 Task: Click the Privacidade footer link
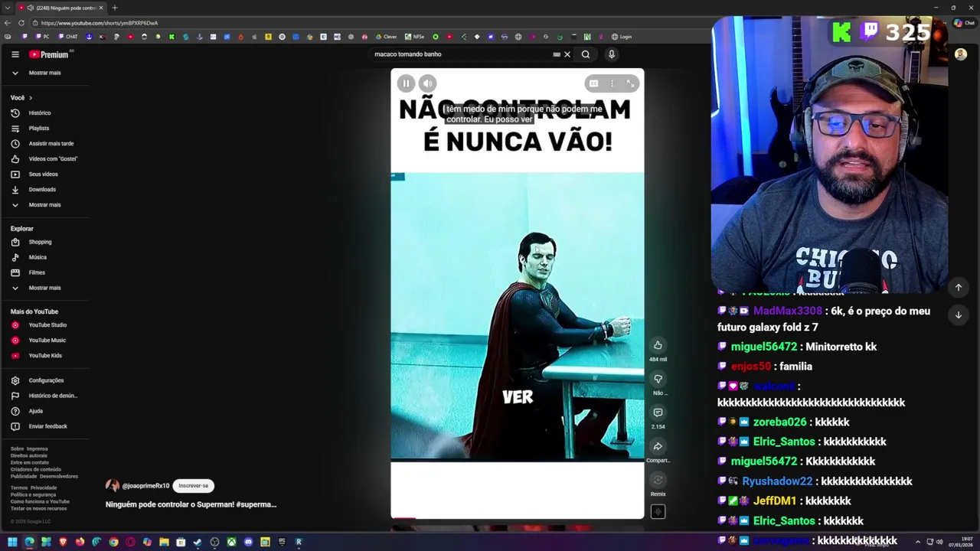[44, 487]
